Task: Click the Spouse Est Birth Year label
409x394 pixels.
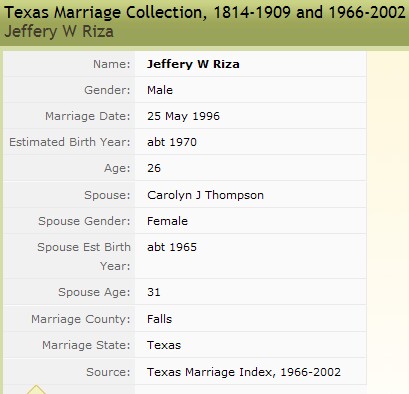Action: tap(84, 256)
